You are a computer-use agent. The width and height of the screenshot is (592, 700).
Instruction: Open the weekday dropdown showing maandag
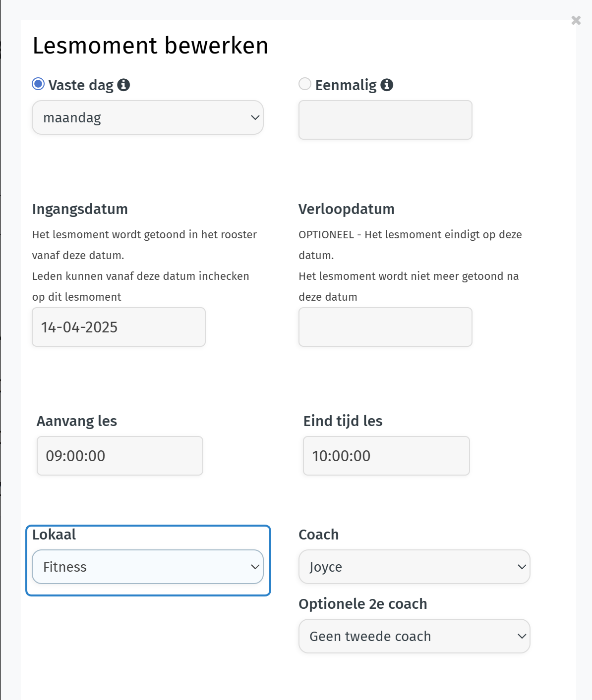(147, 118)
